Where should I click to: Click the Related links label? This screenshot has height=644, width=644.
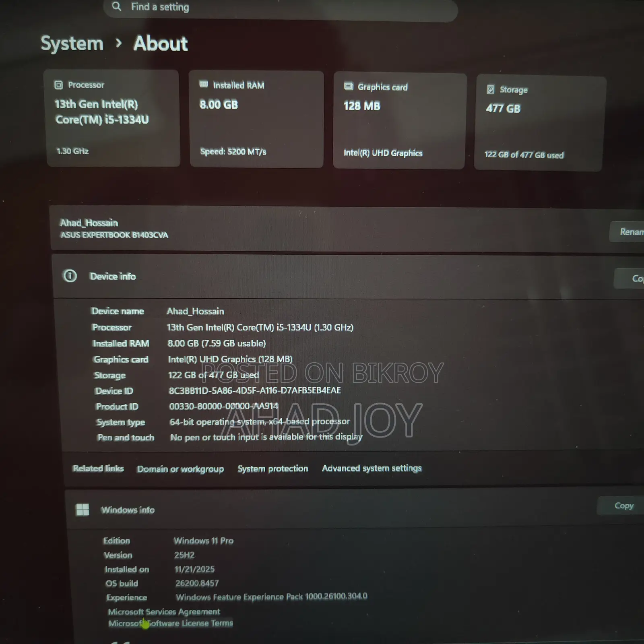(98, 468)
